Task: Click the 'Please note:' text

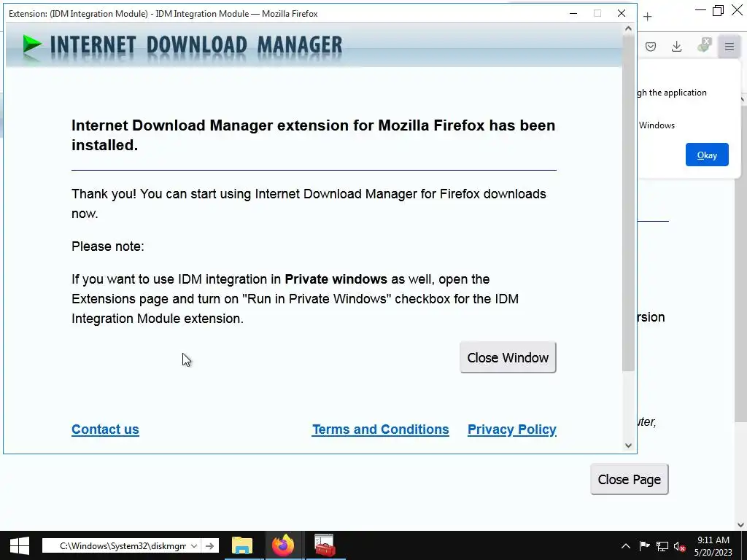Action: click(108, 246)
